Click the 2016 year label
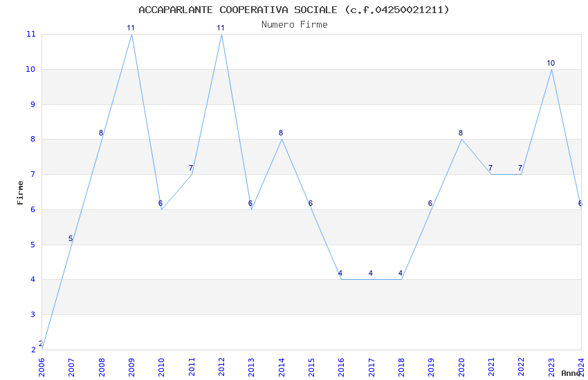This screenshot has height=380, width=588. pos(341,367)
